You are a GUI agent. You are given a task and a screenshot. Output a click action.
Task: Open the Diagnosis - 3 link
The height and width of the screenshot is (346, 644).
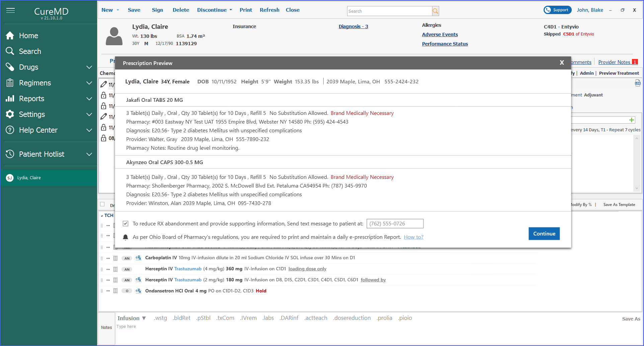click(x=353, y=26)
